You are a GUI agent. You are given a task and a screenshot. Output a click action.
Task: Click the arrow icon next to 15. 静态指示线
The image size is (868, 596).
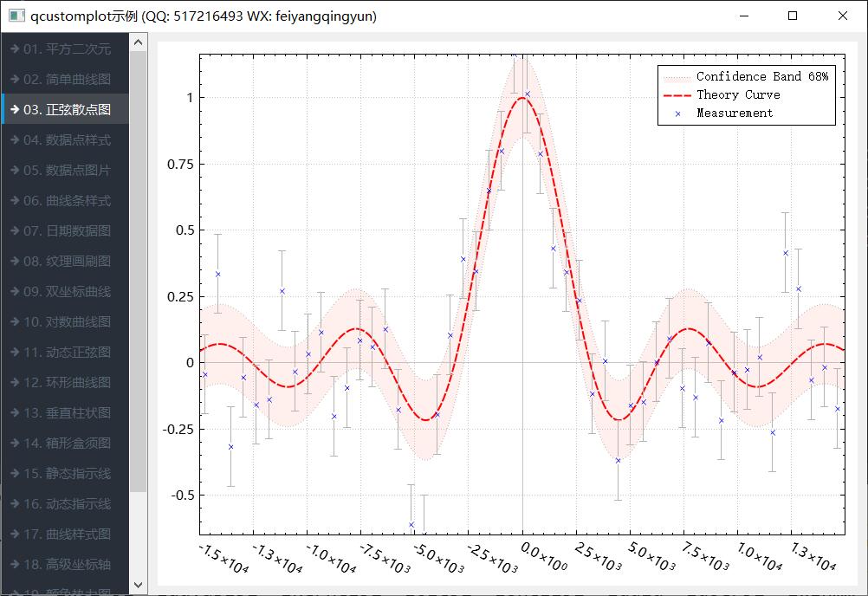coord(15,474)
